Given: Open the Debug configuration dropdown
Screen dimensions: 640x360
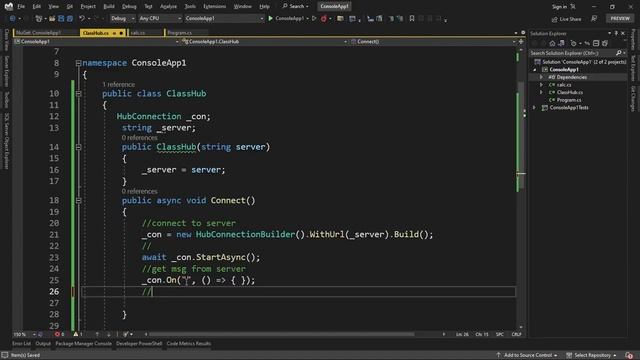Looking at the screenshot, I should click(122, 18).
